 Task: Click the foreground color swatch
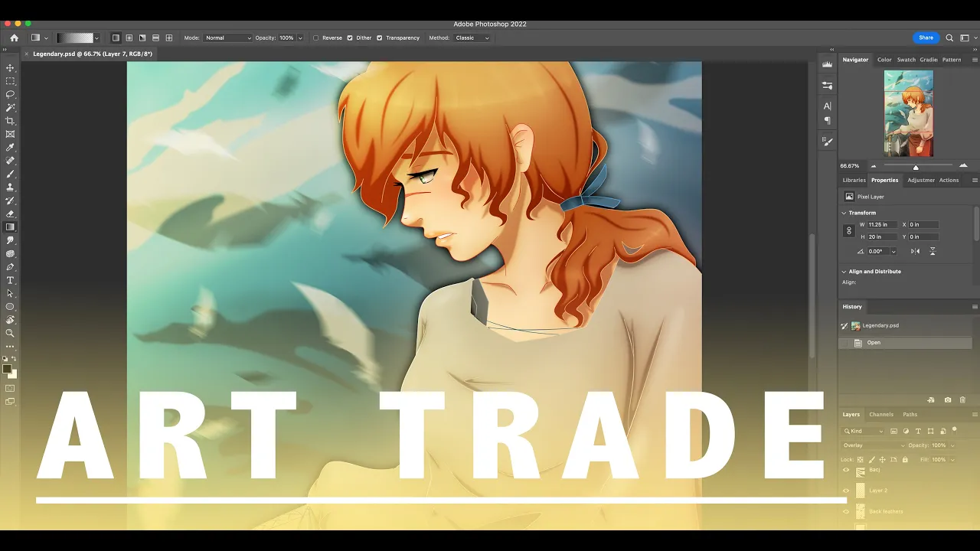click(7, 369)
